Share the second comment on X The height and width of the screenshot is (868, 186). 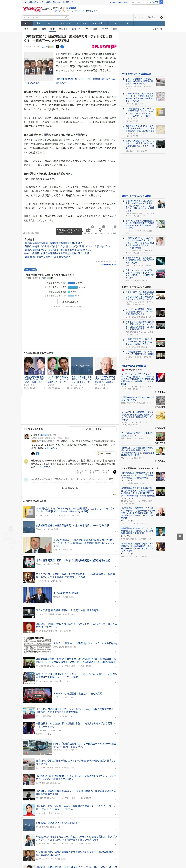tap(114, 472)
